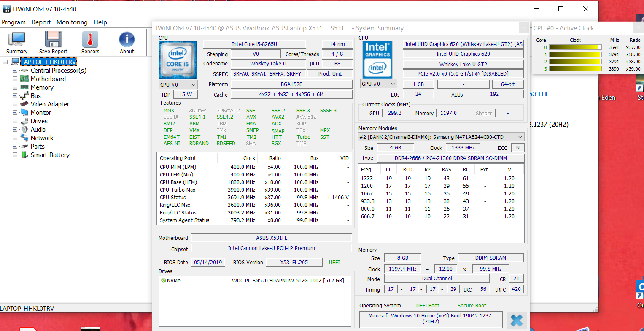The height and width of the screenshot is (331, 644).
Task: Click the Memory tree icon
Action: tap(24, 87)
